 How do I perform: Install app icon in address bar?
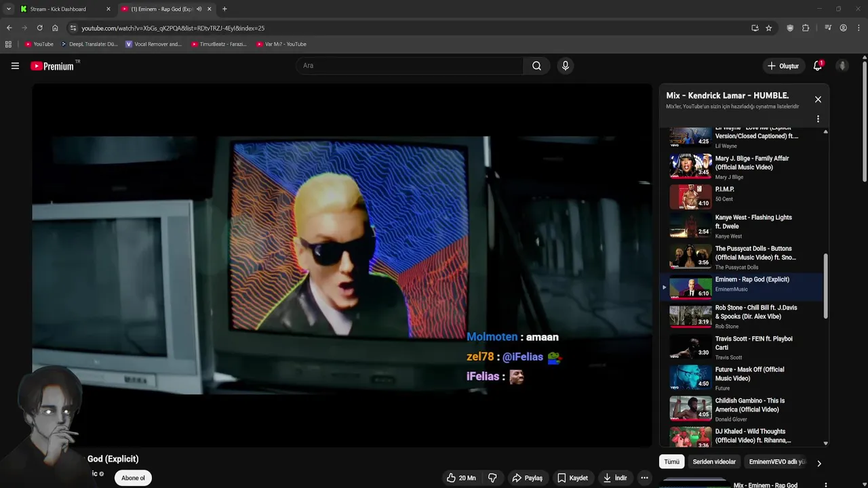click(x=755, y=28)
